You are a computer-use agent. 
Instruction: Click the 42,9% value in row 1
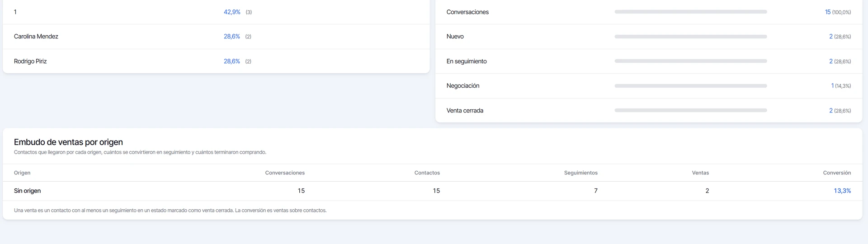(x=232, y=12)
